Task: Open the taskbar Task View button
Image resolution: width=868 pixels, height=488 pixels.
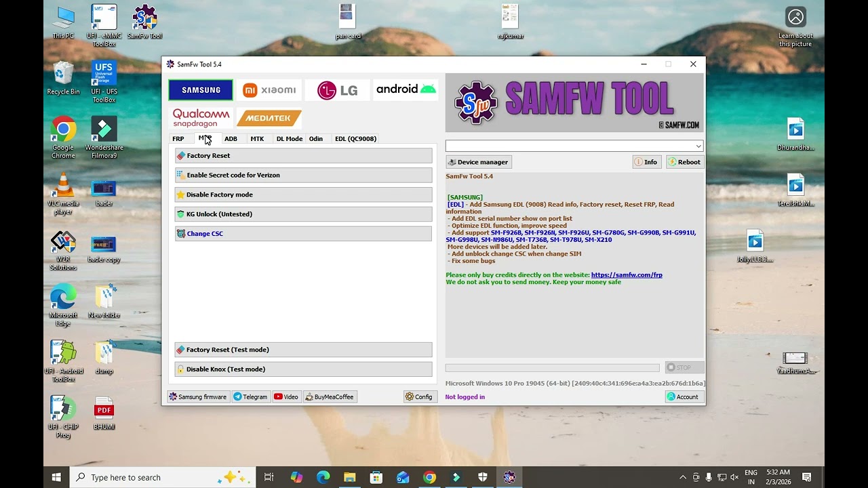Action: pos(269,477)
